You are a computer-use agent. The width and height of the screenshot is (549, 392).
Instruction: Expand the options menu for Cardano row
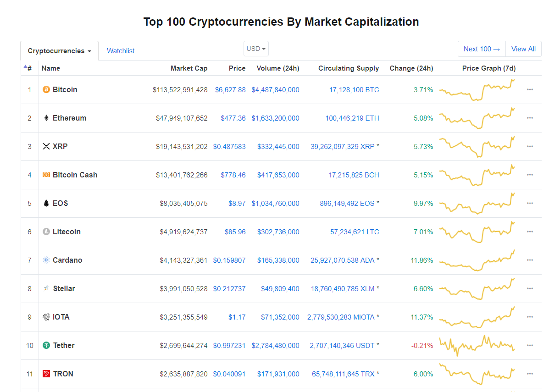(530, 260)
